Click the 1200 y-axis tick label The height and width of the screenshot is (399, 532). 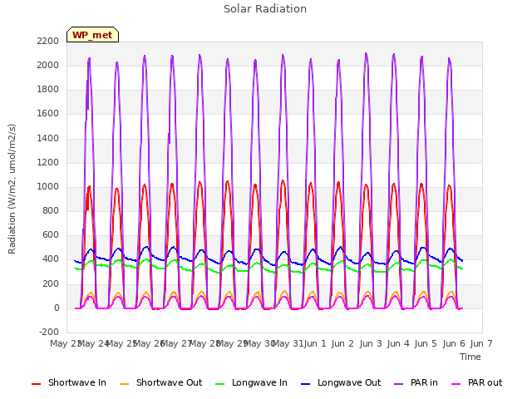click(48, 163)
